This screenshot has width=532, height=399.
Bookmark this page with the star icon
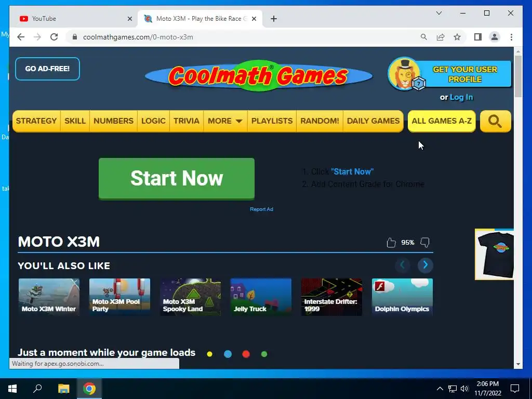(x=457, y=37)
